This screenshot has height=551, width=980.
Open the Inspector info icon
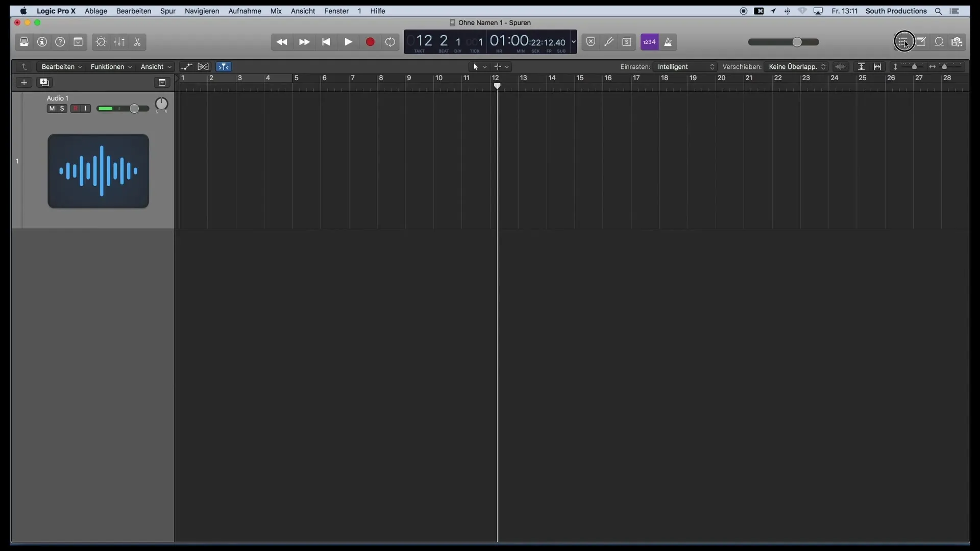pos(42,42)
